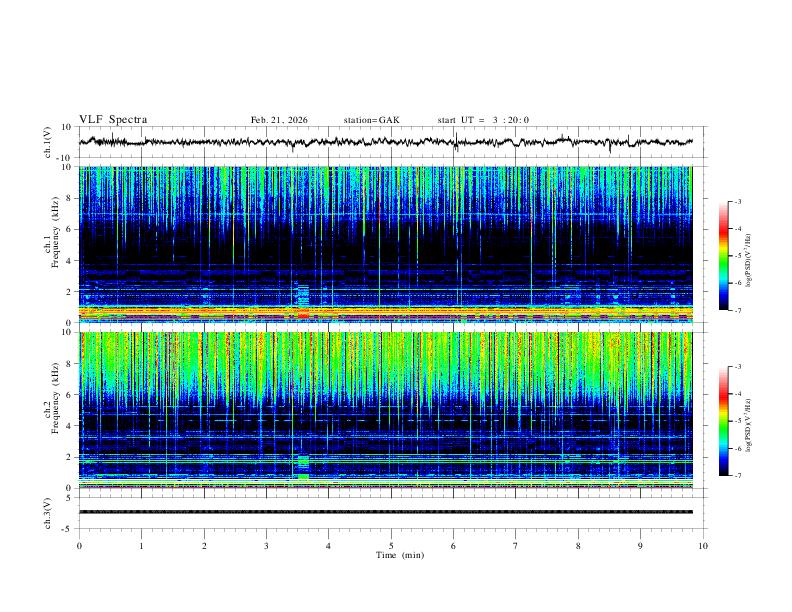Click the "station=GAK" header label

coord(371,120)
